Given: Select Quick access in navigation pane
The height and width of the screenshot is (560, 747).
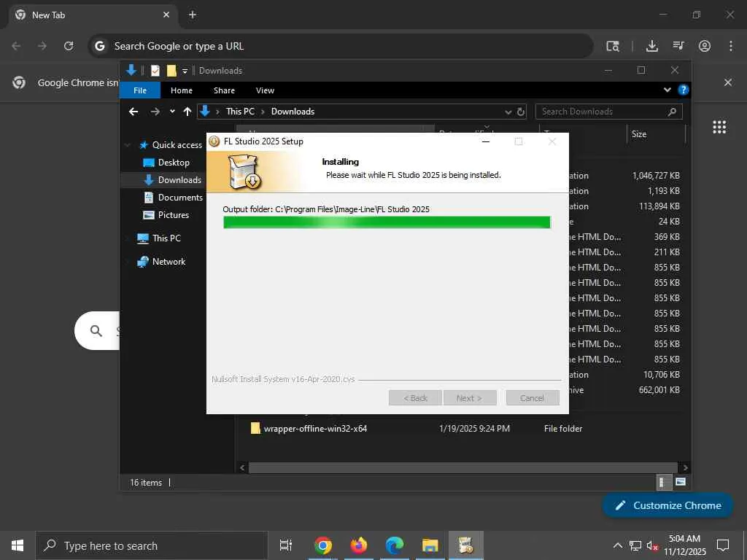Looking at the screenshot, I should tap(177, 145).
